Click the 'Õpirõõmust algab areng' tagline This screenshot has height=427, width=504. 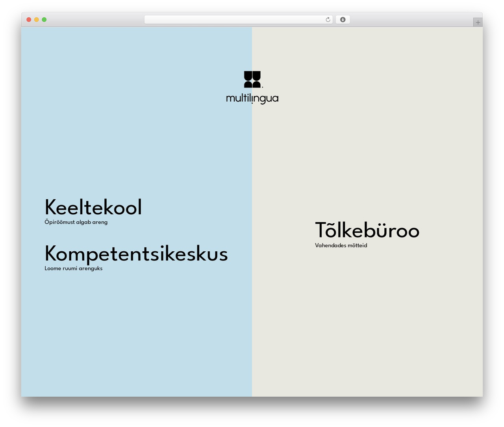click(x=76, y=222)
